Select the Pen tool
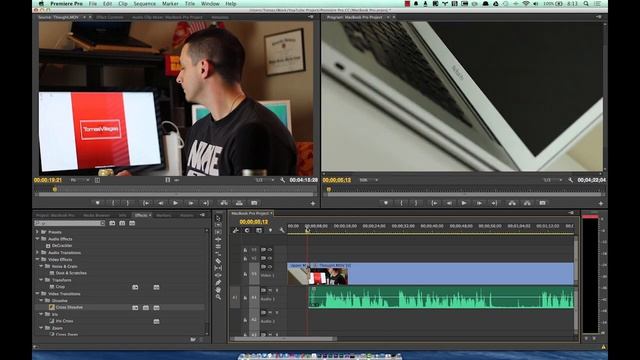The height and width of the screenshot is (360, 640). coord(218,282)
